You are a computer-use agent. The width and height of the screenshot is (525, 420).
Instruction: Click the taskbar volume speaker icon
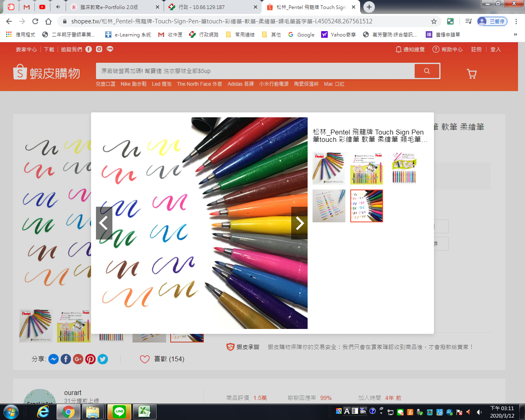pyautogui.click(x=479, y=412)
